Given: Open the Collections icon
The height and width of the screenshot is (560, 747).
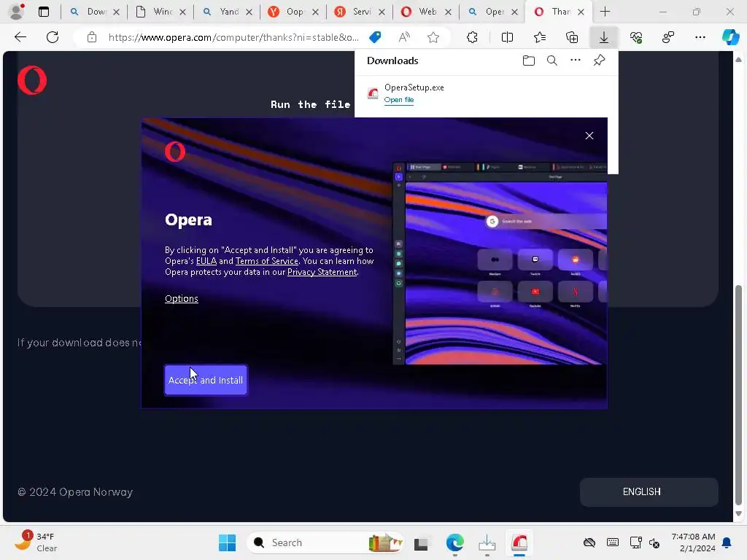Looking at the screenshot, I should (x=572, y=37).
